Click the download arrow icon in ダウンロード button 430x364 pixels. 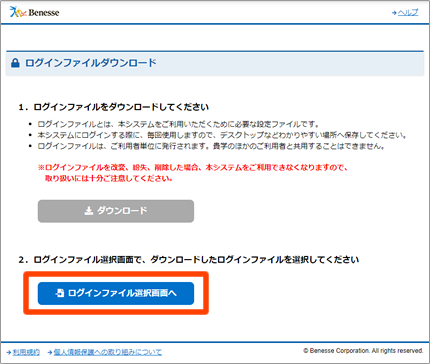coord(89,211)
